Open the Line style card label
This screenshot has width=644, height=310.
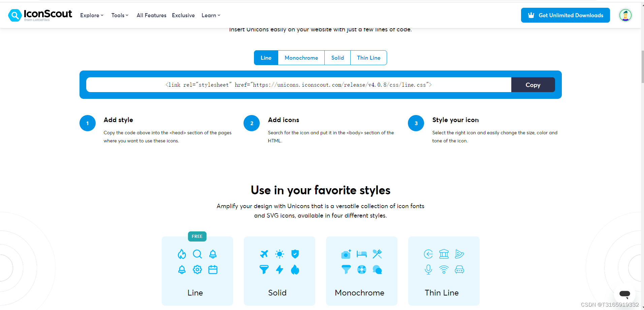pos(195,293)
